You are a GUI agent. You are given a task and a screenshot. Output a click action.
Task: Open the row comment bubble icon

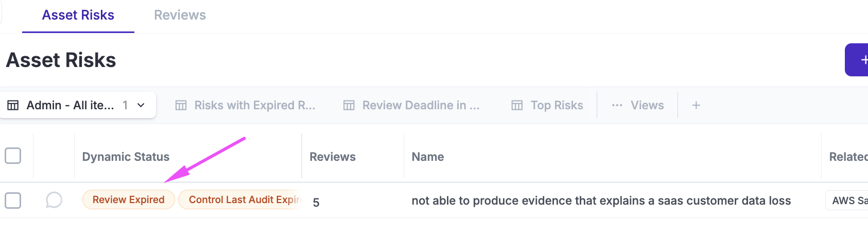pyautogui.click(x=54, y=200)
